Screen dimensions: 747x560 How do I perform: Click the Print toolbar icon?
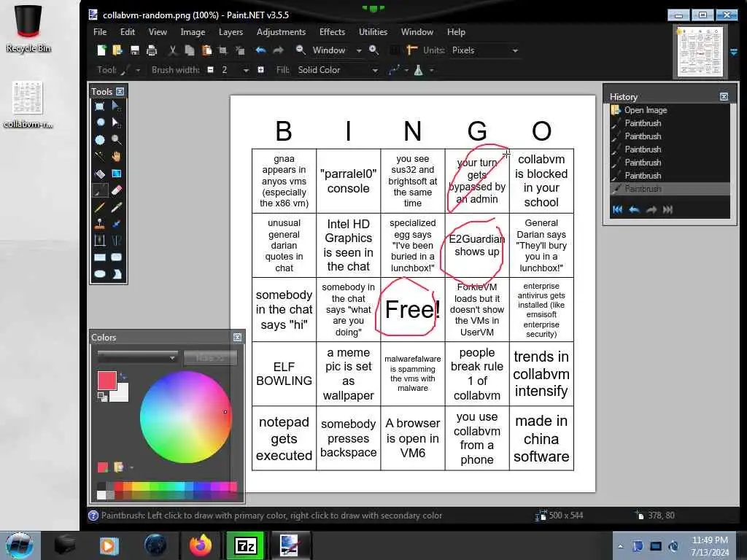click(x=152, y=50)
